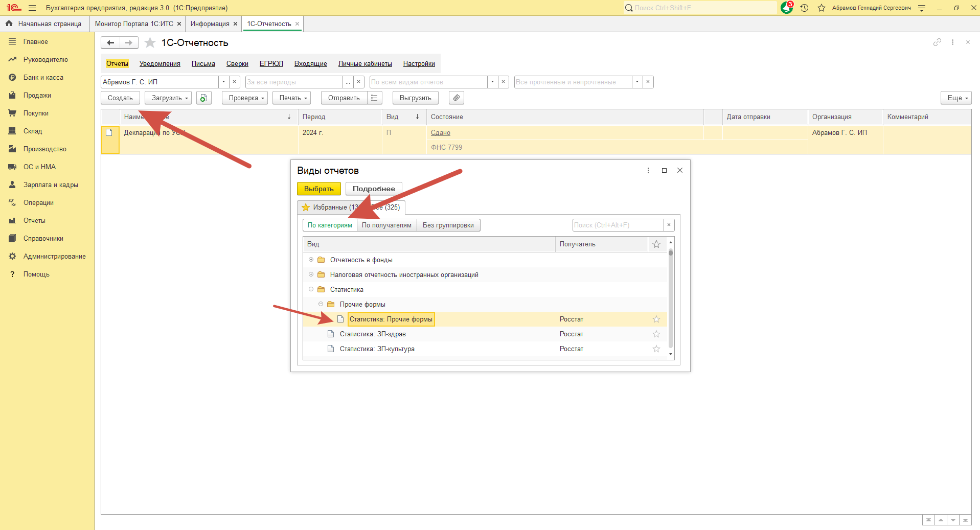Switch grouping to По получателям

[386, 225]
